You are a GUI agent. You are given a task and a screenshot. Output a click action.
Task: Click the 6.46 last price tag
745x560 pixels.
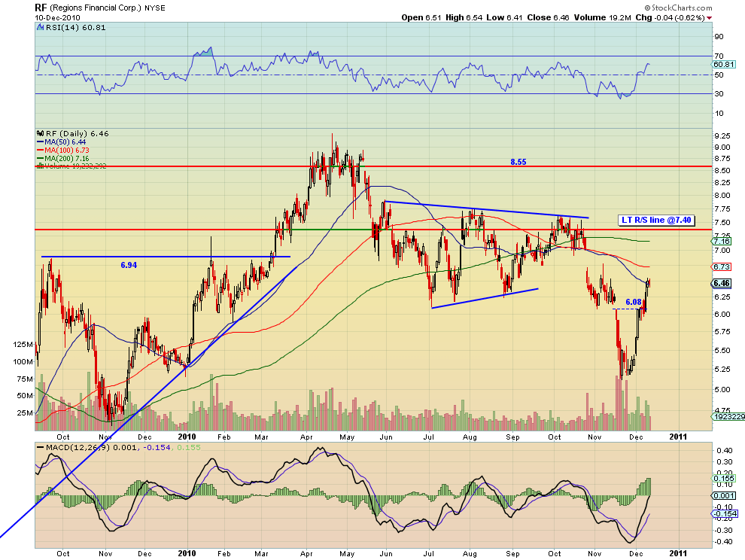click(722, 283)
